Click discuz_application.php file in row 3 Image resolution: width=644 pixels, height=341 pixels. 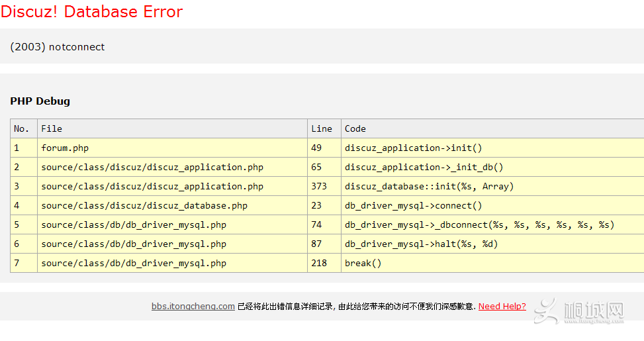(173, 186)
